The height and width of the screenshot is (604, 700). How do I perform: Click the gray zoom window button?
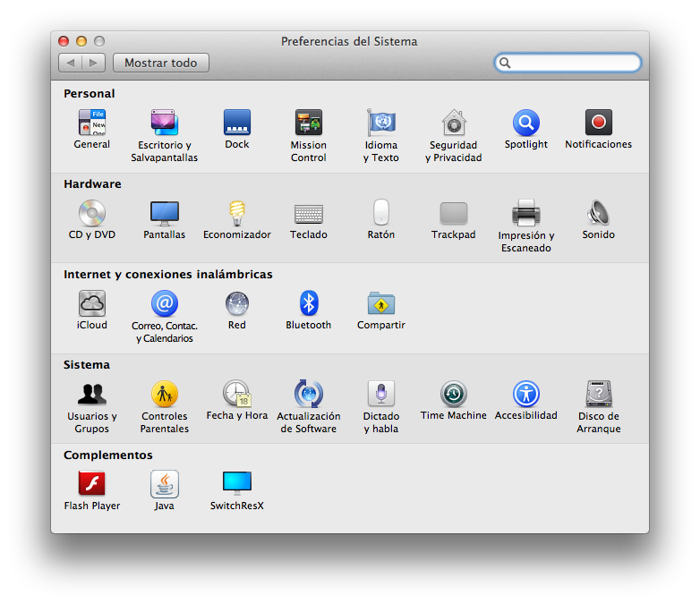coord(99,41)
